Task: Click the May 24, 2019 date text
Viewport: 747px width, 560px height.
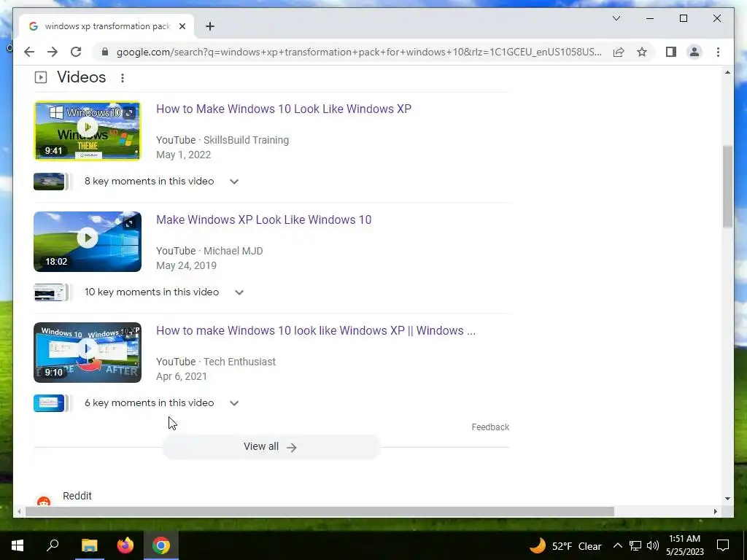Action: point(186,265)
